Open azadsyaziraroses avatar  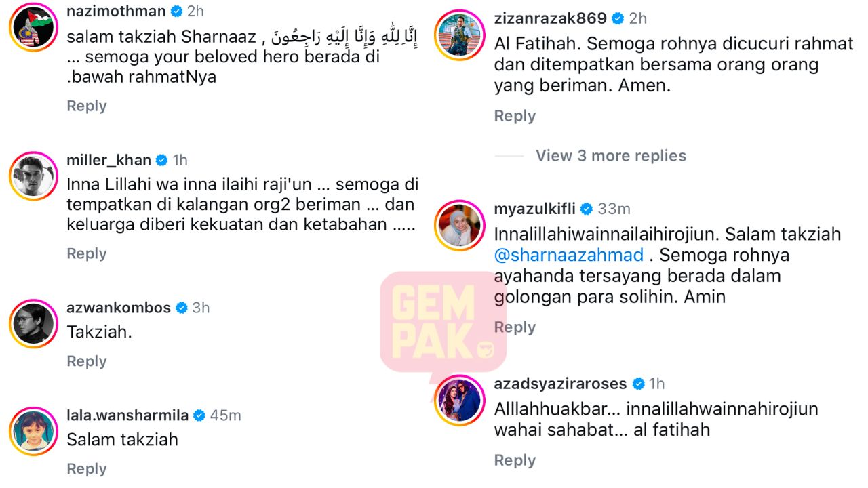tap(460, 400)
